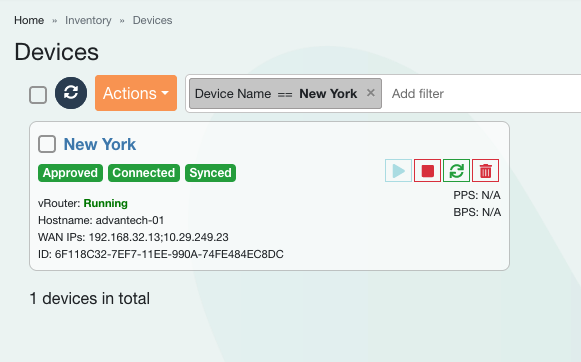The image size is (581, 362).
Task: Click the Add filter input field
Action: click(x=483, y=93)
